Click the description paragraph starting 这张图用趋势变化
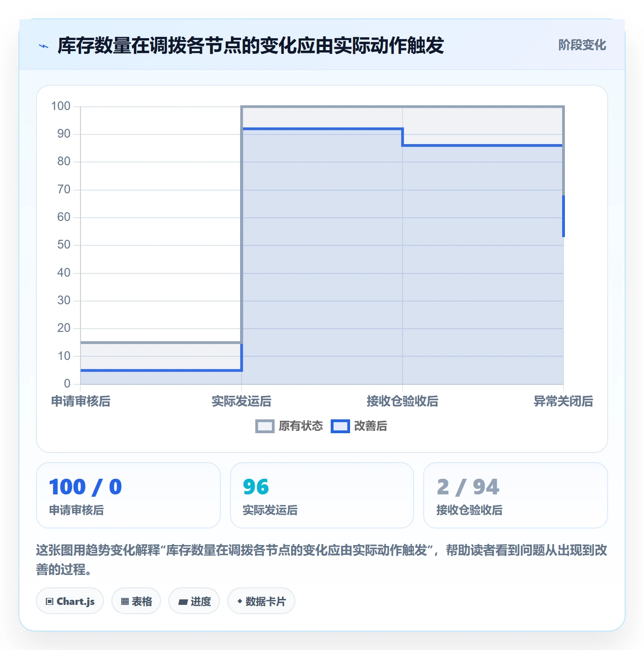The image size is (644, 650). (x=322, y=559)
